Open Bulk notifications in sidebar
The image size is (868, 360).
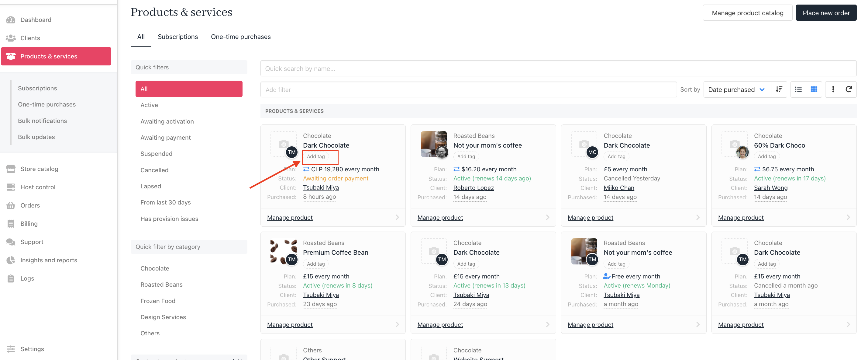(43, 121)
